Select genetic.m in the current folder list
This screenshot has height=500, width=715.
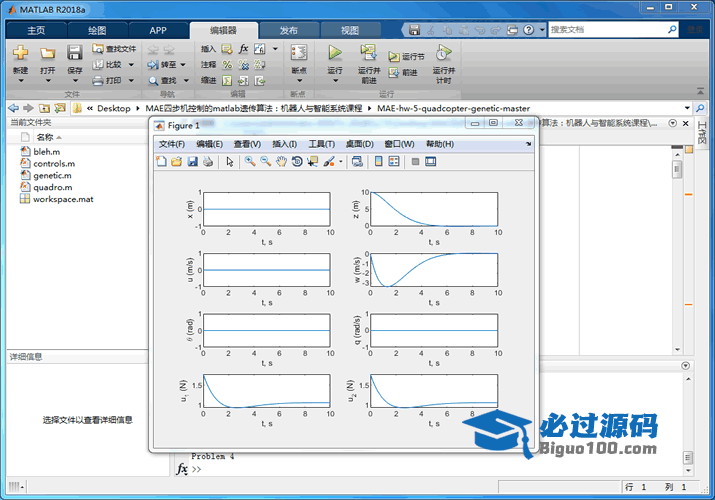(51, 175)
